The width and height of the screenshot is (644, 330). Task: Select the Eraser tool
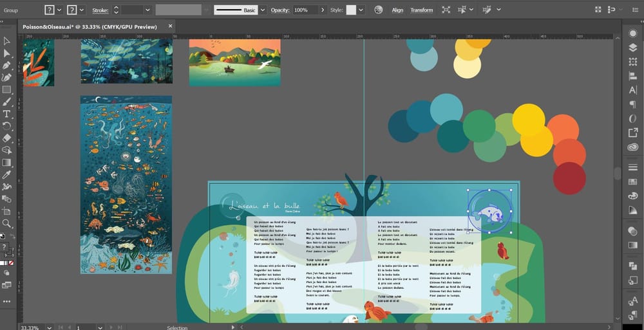(x=6, y=138)
